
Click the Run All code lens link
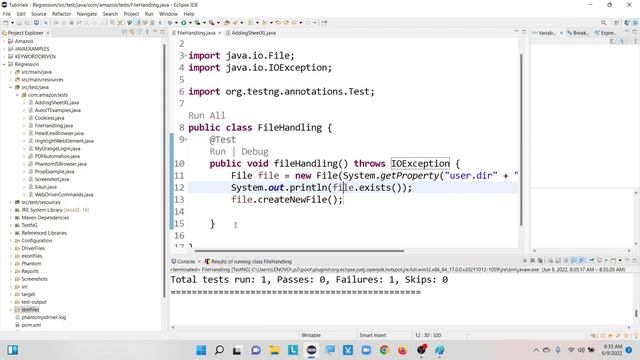coord(207,116)
